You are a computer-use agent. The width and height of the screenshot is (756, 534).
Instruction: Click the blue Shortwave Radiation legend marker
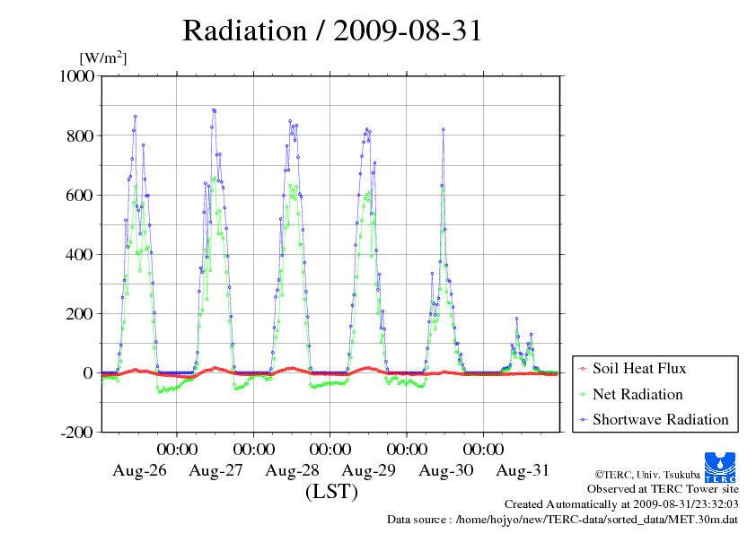coord(584,420)
